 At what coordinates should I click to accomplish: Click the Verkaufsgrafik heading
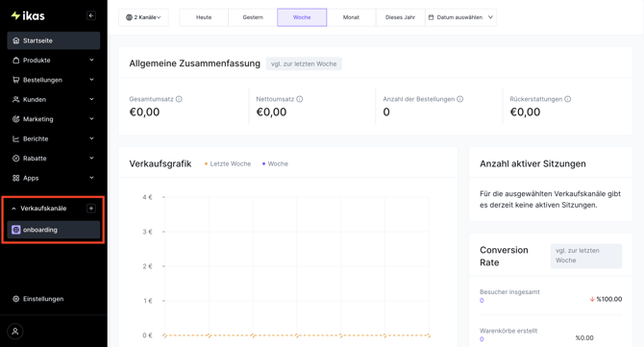coord(161,163)
